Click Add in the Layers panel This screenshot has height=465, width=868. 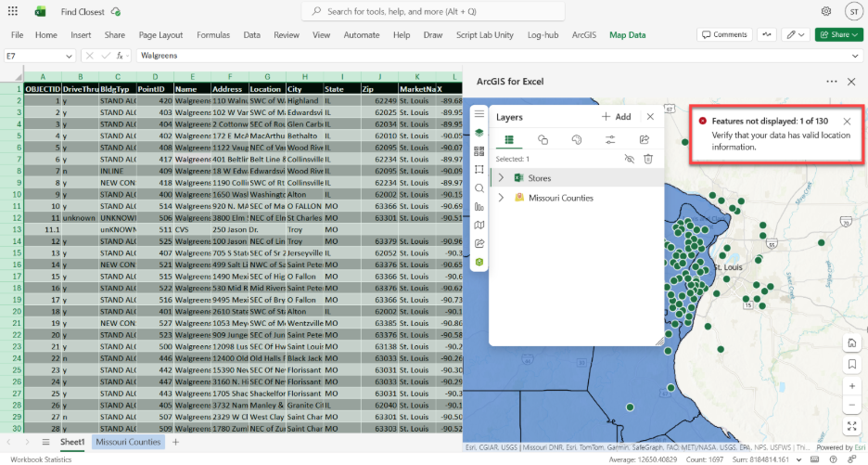coord(616,116)
